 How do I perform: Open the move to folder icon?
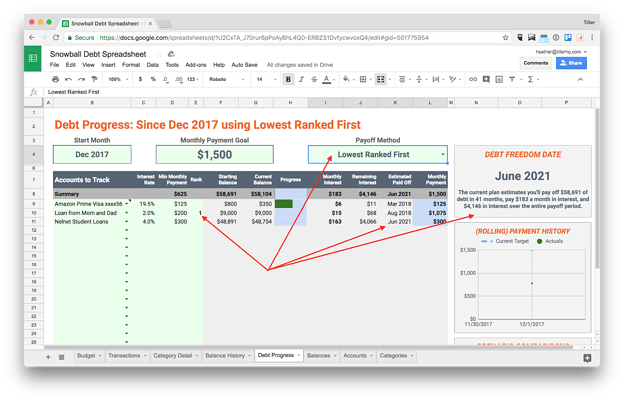pos(171,54)
